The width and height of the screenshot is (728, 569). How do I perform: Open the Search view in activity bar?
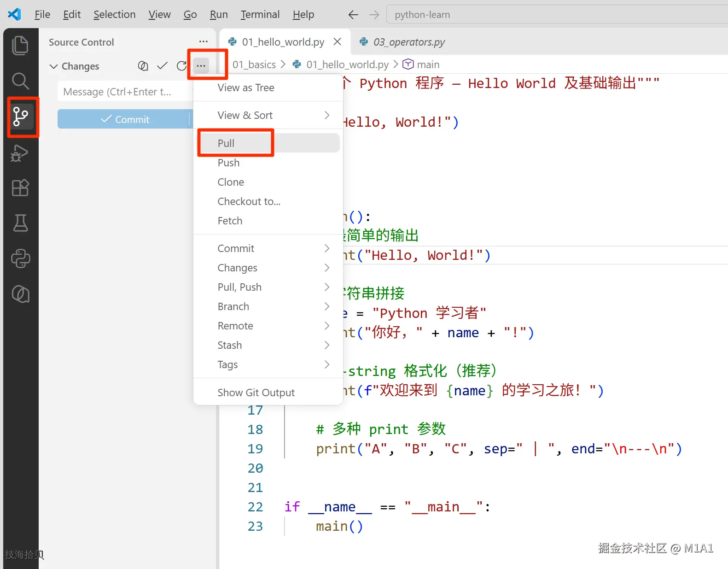click(x=20, y=81)
